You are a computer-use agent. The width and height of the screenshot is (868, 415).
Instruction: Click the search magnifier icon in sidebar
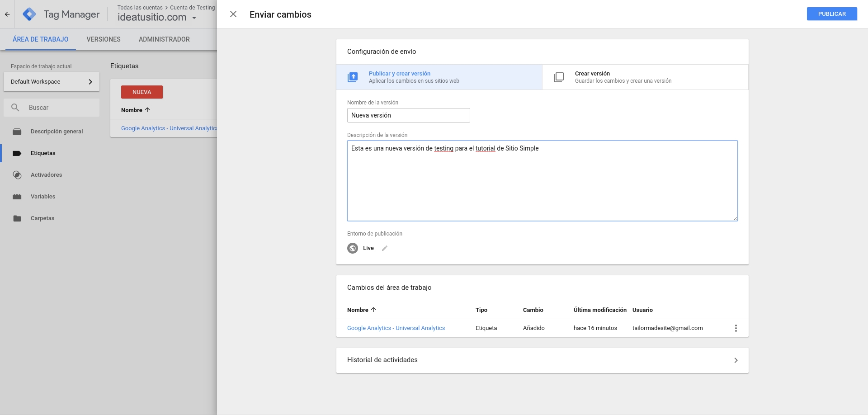pyautogui.click(x=15, y=108)
